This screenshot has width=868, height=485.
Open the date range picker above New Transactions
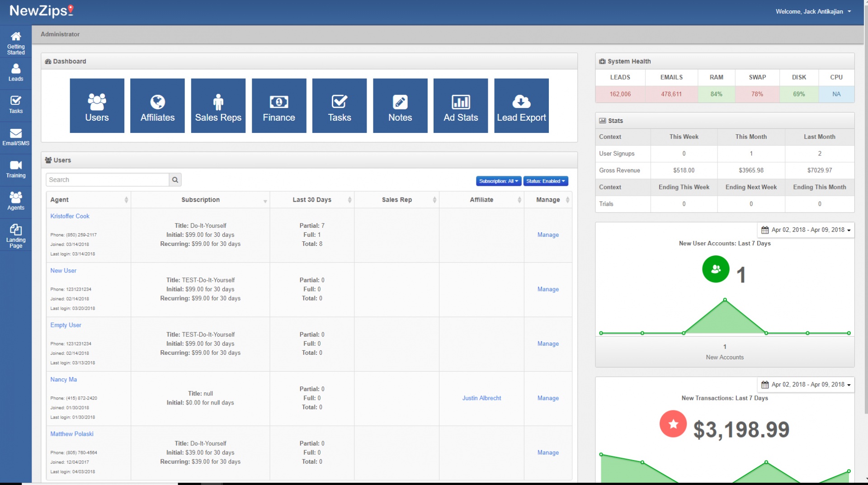click(806, 385)
